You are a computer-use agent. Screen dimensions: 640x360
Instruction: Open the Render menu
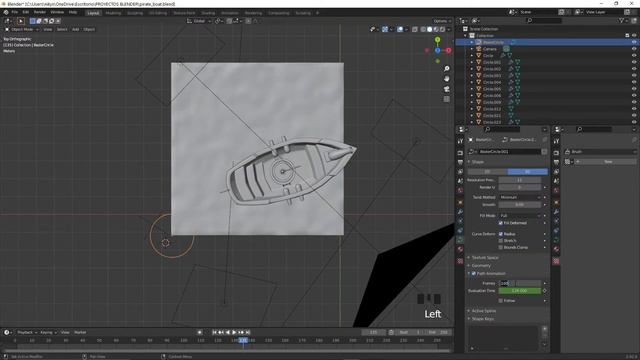point(40,12)
